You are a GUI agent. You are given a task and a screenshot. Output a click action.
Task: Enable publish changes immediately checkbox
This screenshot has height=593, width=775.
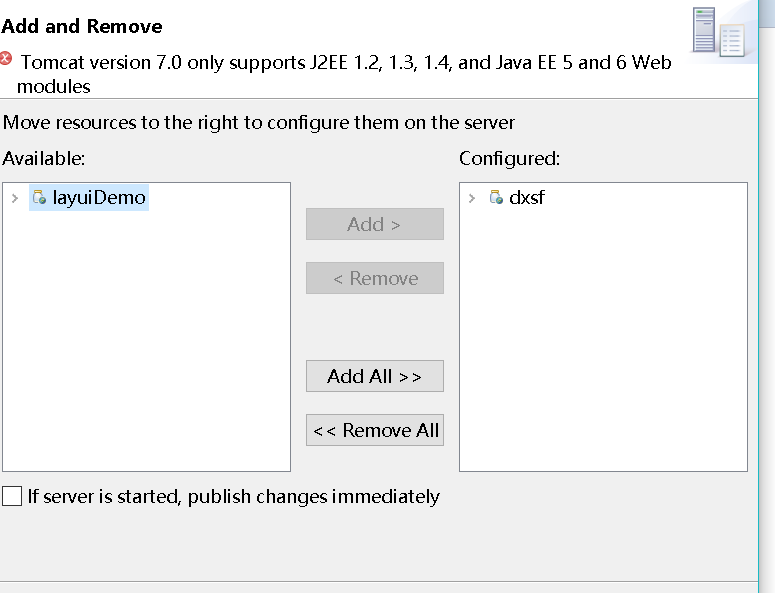(12, 496)
